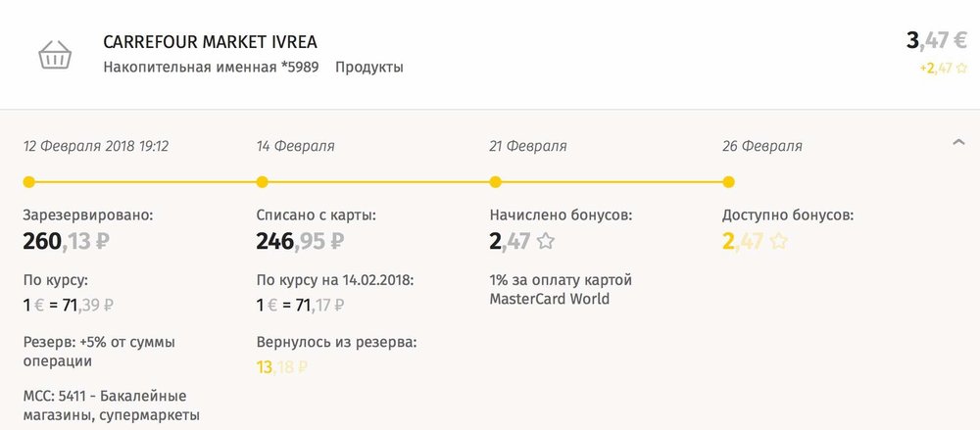Select the 21 February timeline dot
This screenshot has height=430, width=980.
pyautogui.click(x=496, y=182)
